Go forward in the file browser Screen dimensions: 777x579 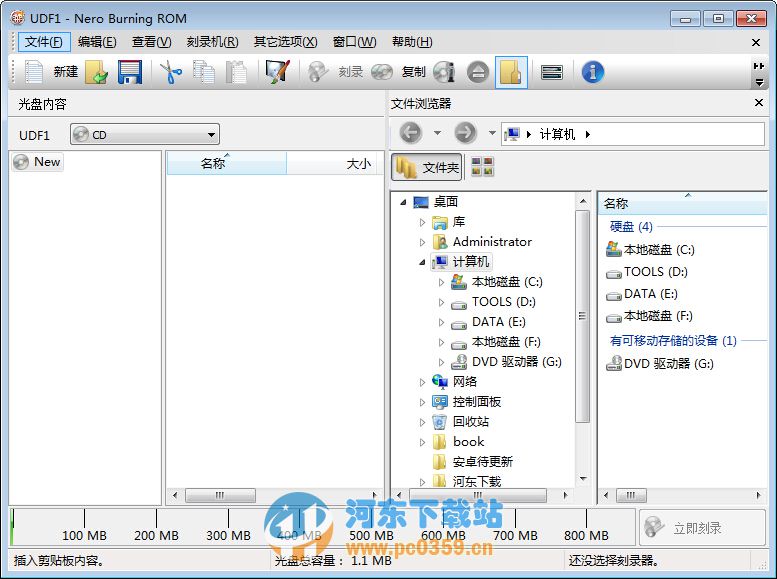click(x=465, y=133)
